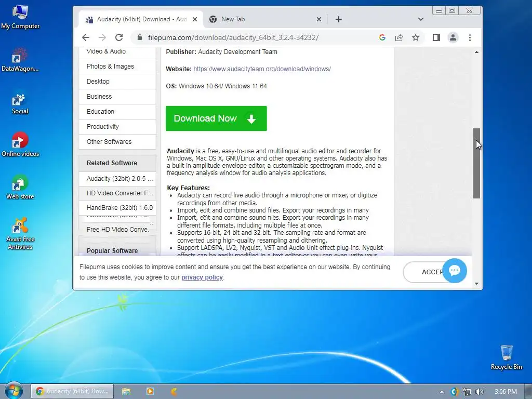Select the Social desktop shortcut
Viewport: 532px width, 399px height.
click(x=20, y=103)
